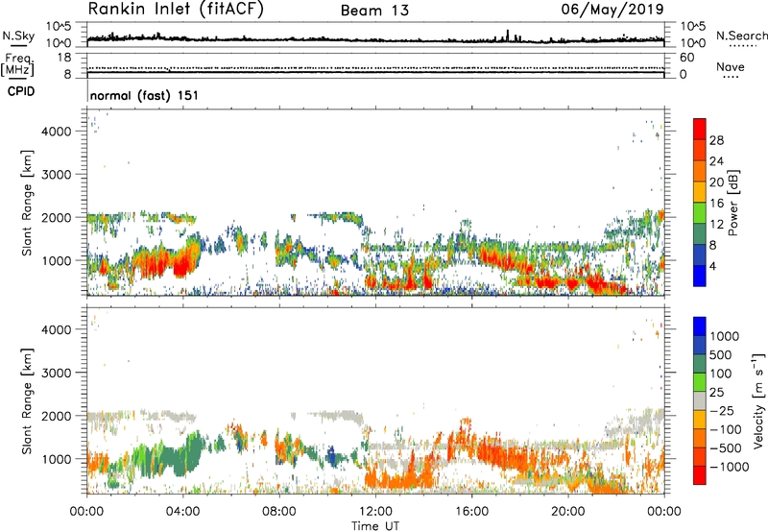Click the 'Velocity [m s-1]' colorbar label
This screenshot has height=532, width=768.
758,400
